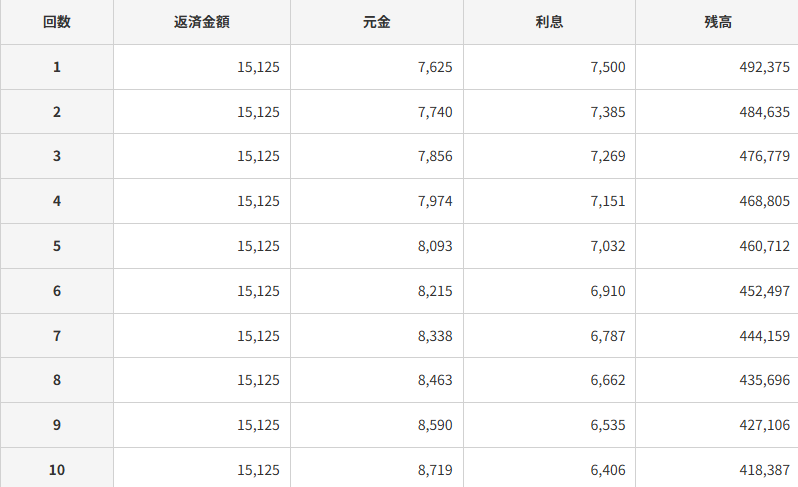This screenshot has width=798, height=487.
Task: Select the 8,338 principal value
Action: pos(435,336)
